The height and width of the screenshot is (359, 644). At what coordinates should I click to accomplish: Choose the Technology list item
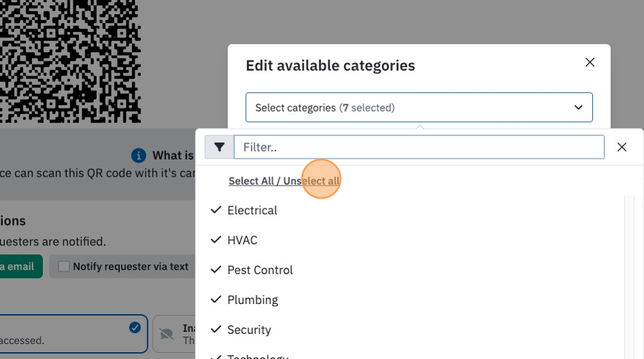pyautogui.click(x=250, y=356)
